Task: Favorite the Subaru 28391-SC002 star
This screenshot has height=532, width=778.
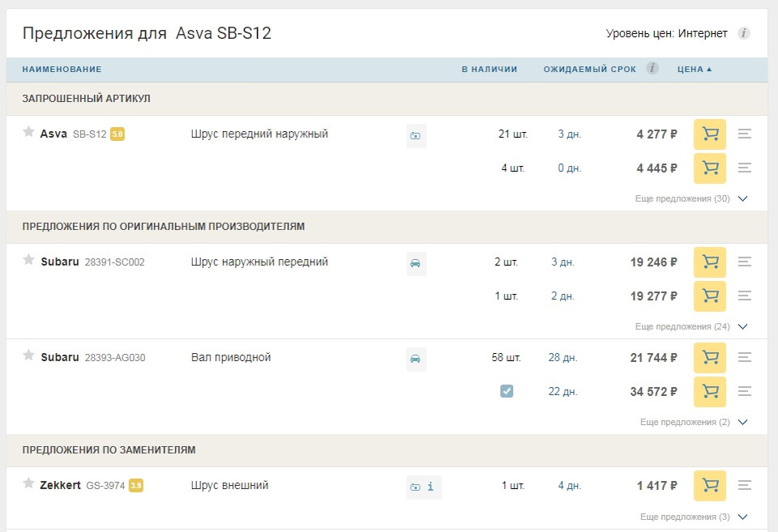Action: pos(29,259)
